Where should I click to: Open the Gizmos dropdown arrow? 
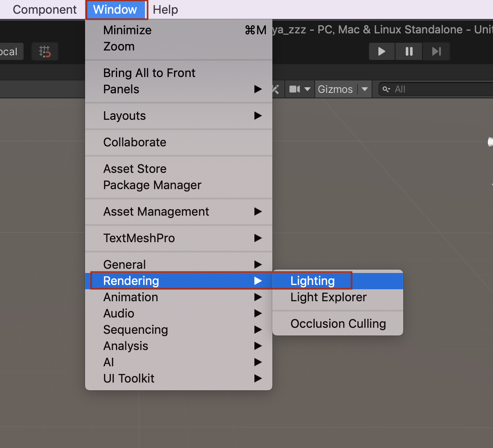364,89
